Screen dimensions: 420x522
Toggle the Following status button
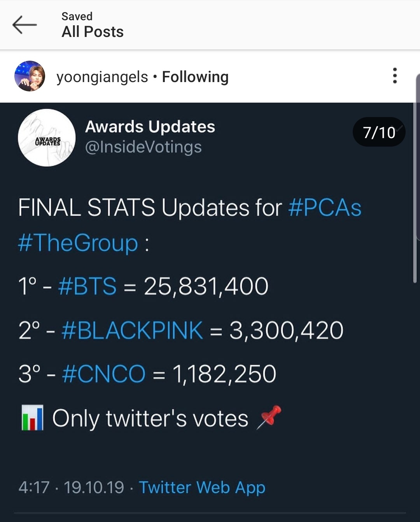pyautogui.click(x=195, y=77)
